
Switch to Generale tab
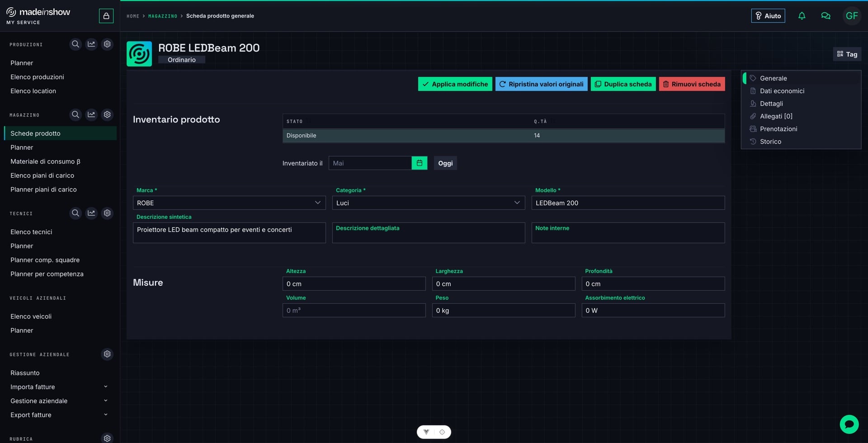801,78
